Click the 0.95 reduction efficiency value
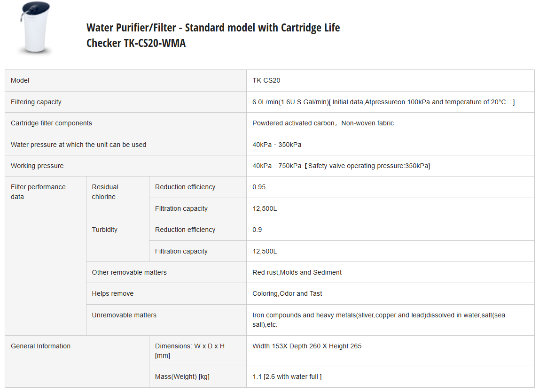Screen dimensions: 539x392 [259, 187]
